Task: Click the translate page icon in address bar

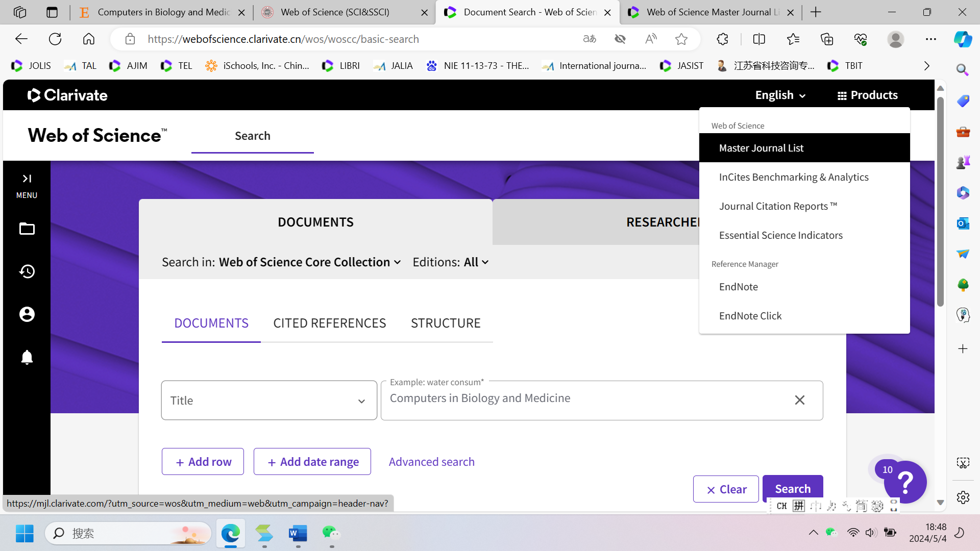Action: 590,39
